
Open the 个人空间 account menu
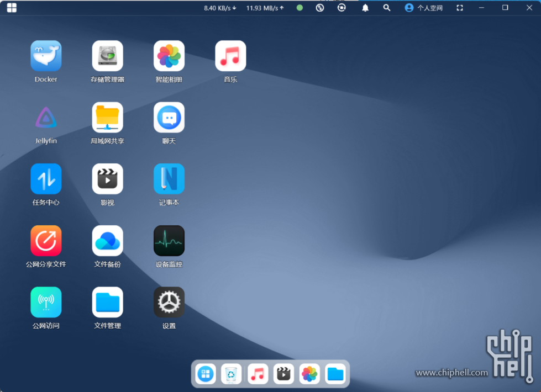click(424, 8)
